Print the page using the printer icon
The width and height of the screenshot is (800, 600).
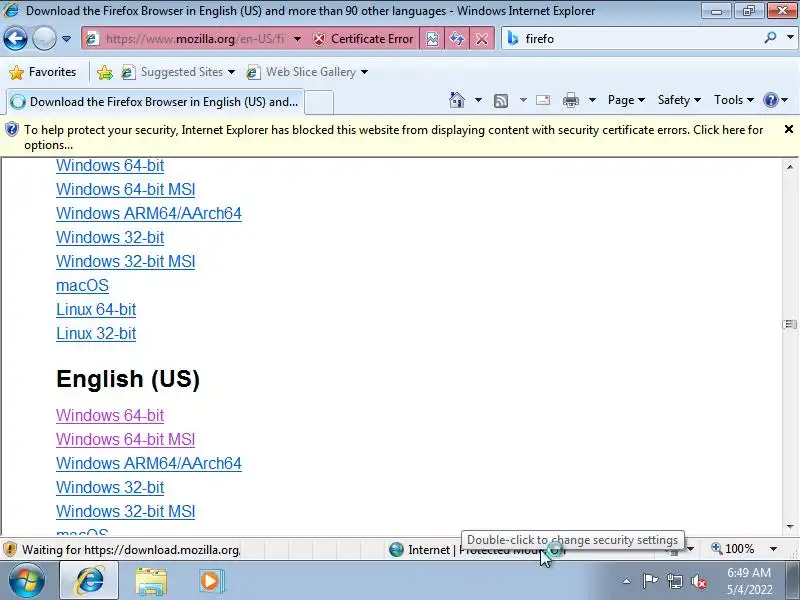[570, 101]
